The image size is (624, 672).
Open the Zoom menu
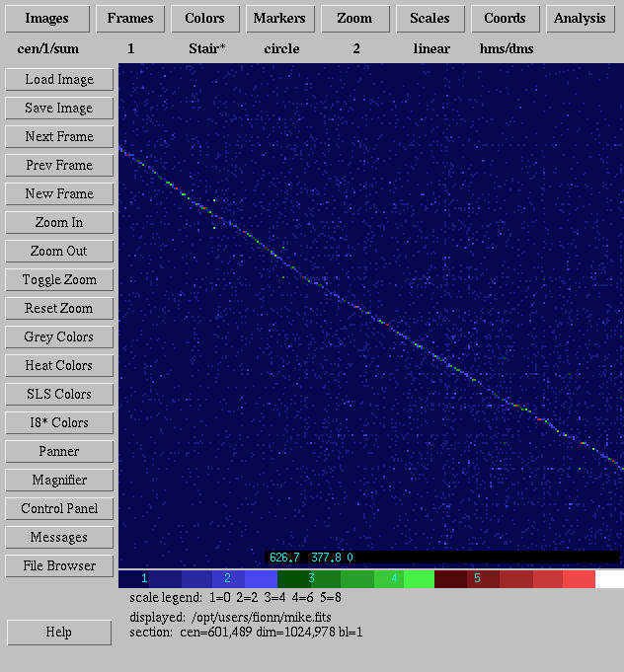[x=354, y=19]
